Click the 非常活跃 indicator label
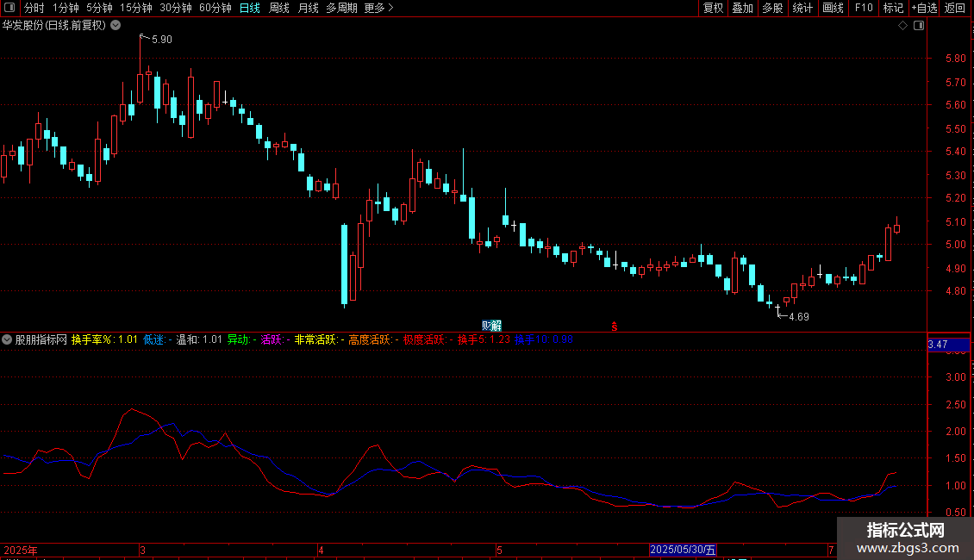974x560 pixels. (x=315, y=339)
